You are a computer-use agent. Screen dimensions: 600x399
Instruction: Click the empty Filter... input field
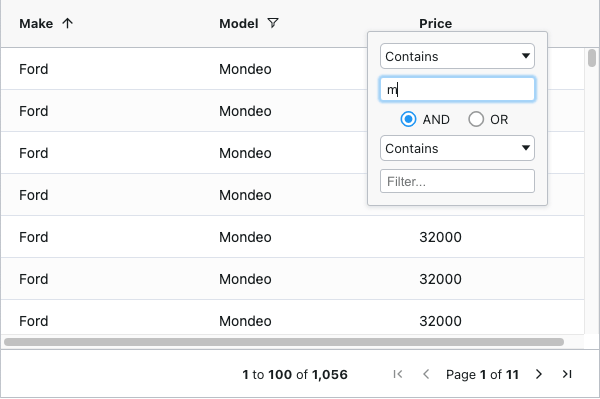(x=457, y=181)
